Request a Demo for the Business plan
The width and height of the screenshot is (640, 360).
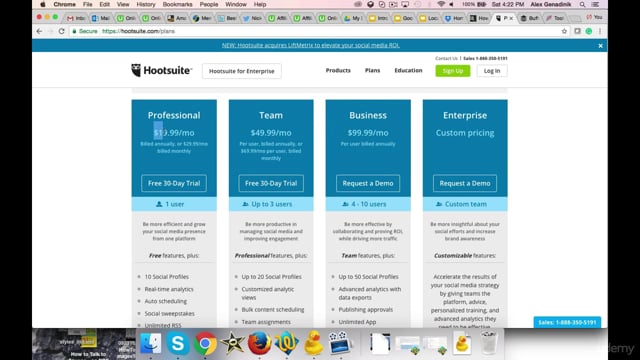368,183
